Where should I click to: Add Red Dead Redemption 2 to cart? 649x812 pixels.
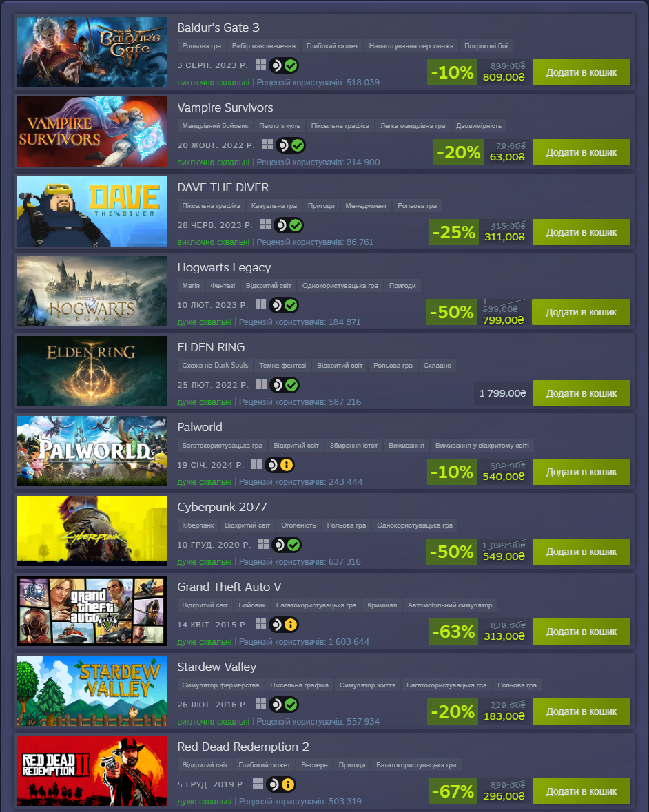tap(581, 792)
